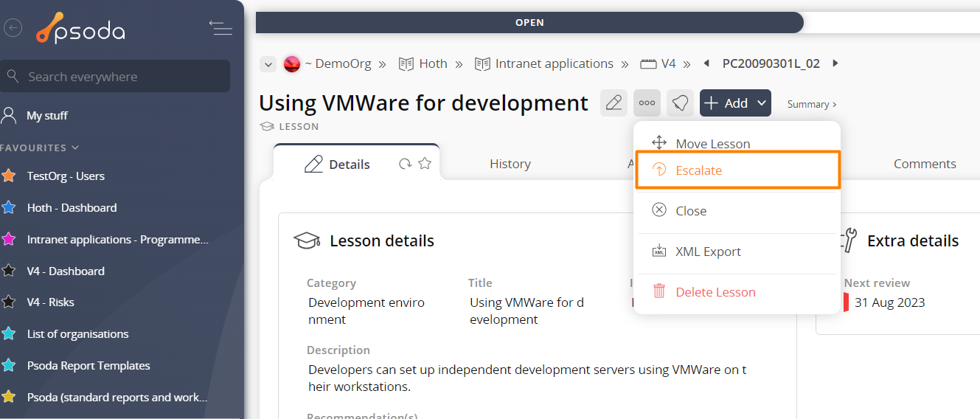Image resolution: width=980 pixels, height=419 pixels.
Task: Open TestOrg - Users favourite
Action: [x=66, y=176]
